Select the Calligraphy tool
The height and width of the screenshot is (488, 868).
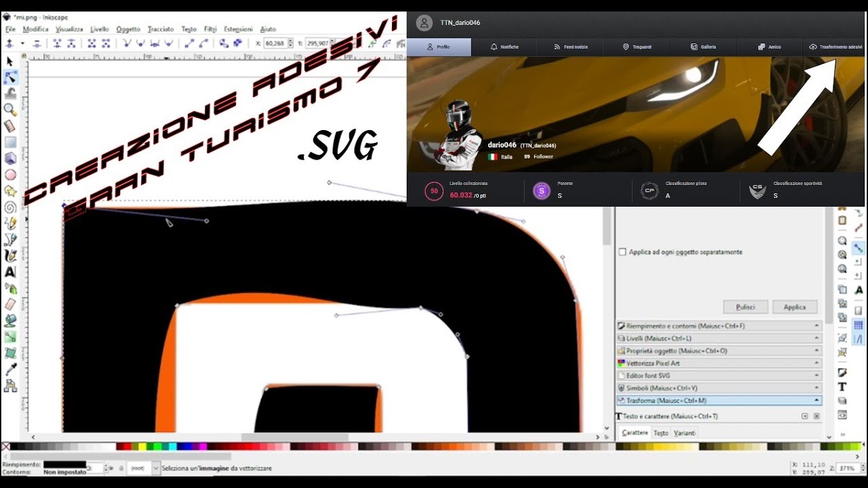[x=9, y=256]
